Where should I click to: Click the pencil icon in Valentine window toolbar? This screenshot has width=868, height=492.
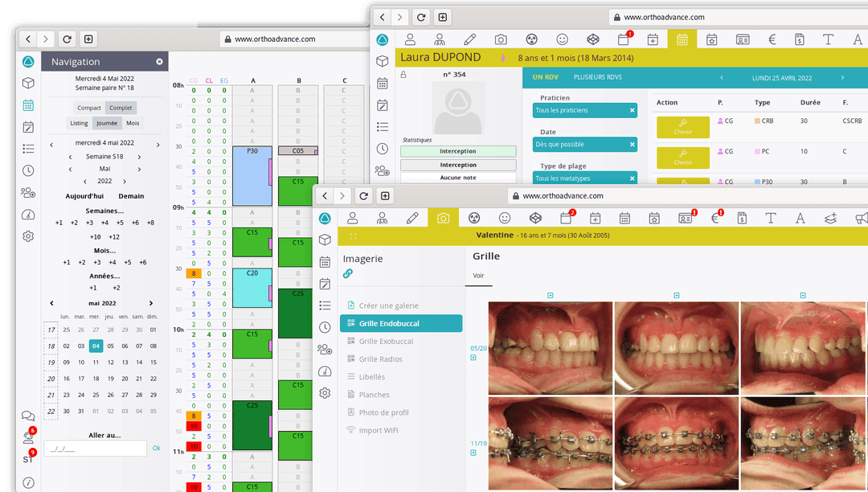pyautogui.click(x=412, y=218)
